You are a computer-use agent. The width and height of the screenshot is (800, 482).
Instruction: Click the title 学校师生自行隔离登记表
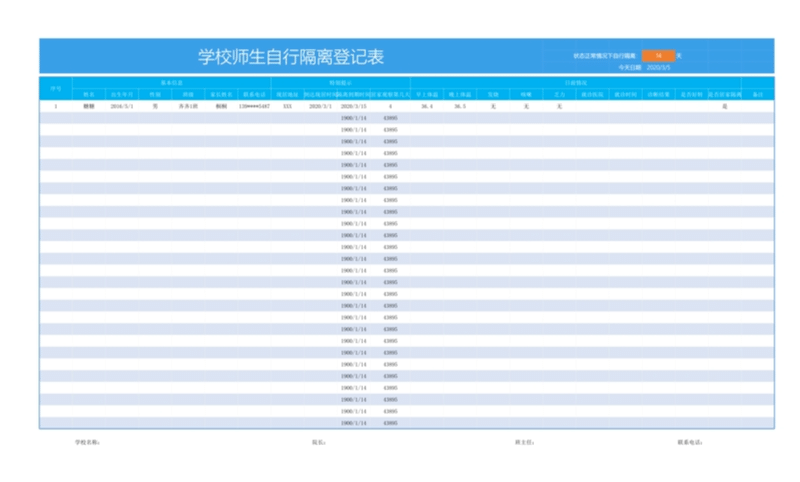(x=290, y=57)
